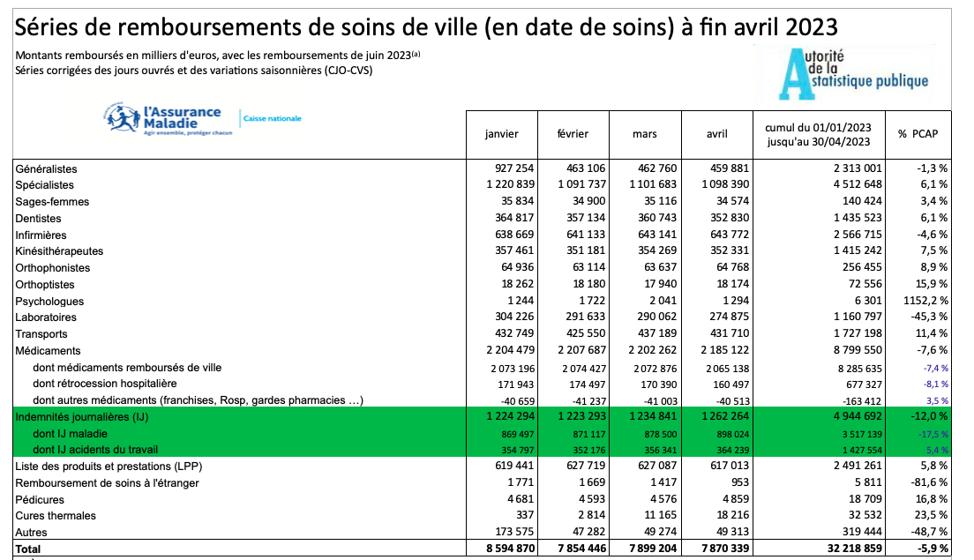This screenshot has height=560, width=974.
Task: Click the 'Psychologues' row label
Action: pos(49,302)
